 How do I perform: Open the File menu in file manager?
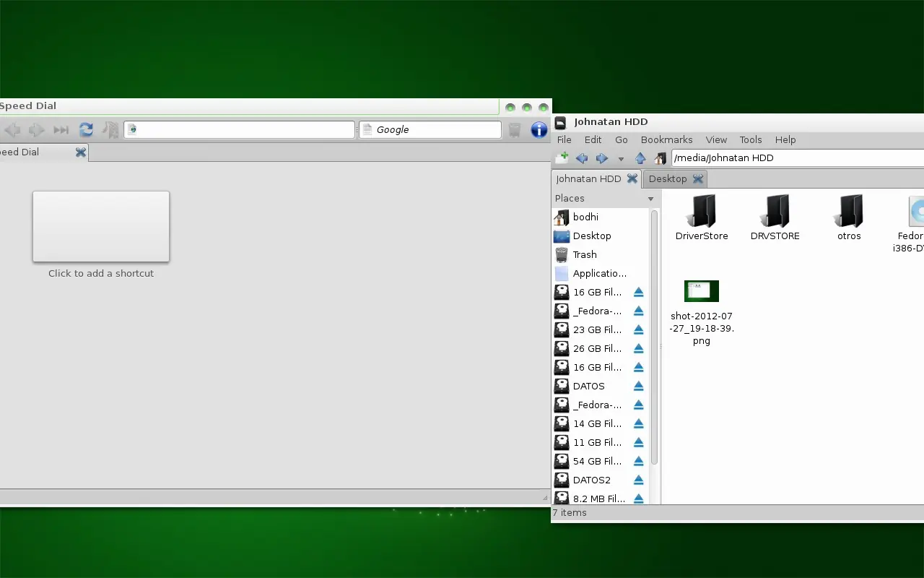pos(565,139)
